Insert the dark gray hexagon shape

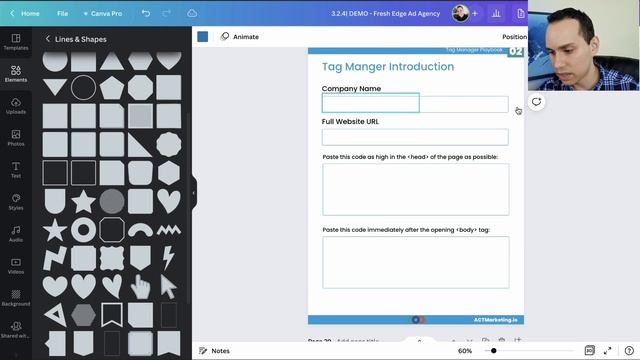[x=83, y=315]
